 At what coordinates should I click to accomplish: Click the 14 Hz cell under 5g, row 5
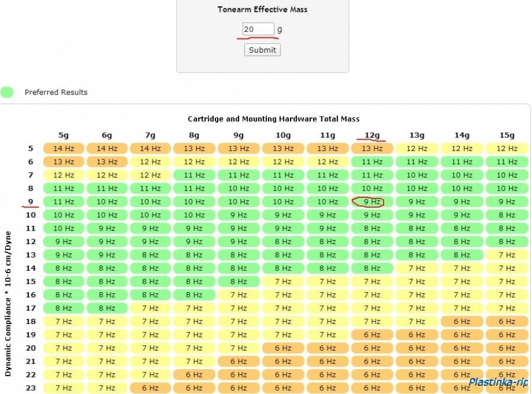(63, 149)
